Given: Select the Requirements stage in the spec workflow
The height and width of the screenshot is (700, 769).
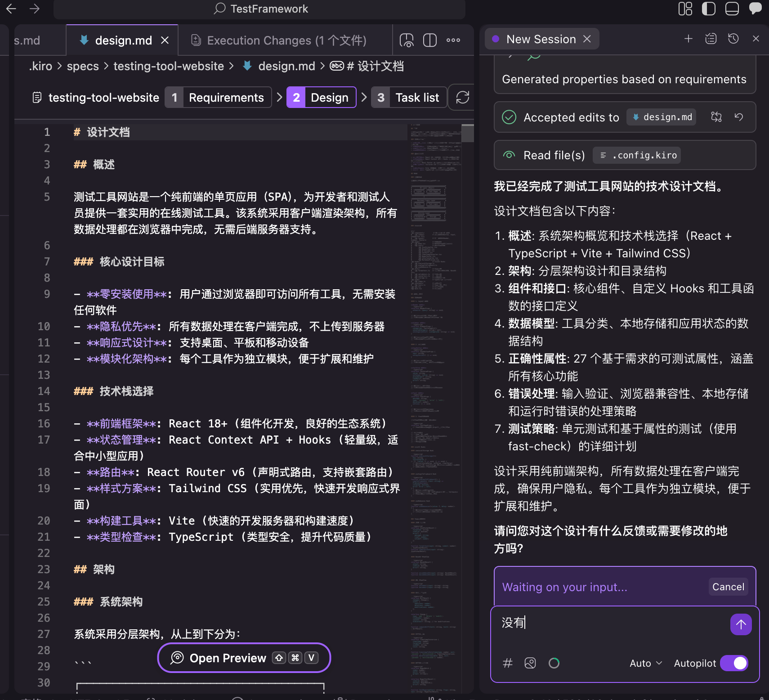Looking at the screenshot, I should coord(218,97).
